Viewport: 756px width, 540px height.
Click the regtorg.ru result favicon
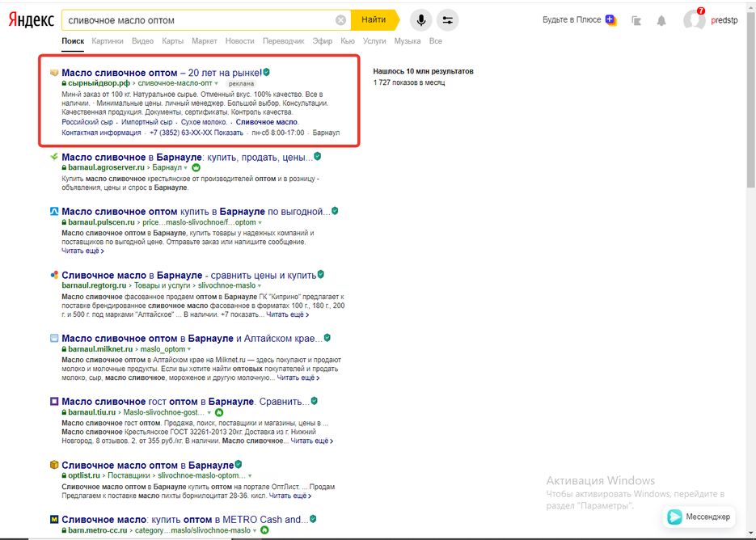[x=54, y=275]
